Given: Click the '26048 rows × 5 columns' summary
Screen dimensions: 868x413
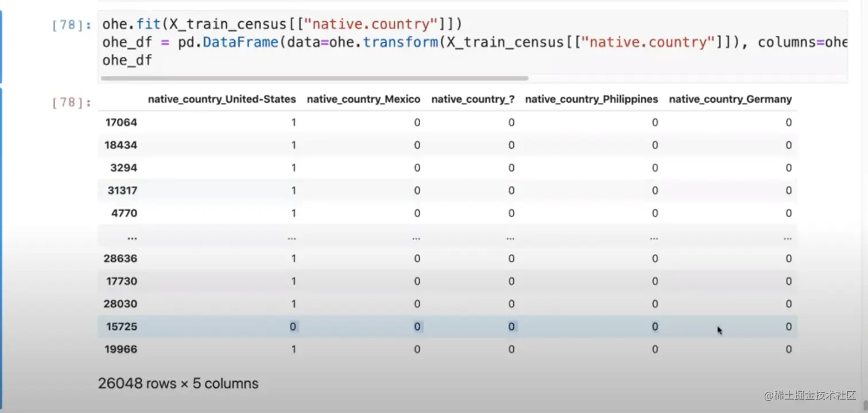Looking at the screenshot, I should [x=178, y=384].
